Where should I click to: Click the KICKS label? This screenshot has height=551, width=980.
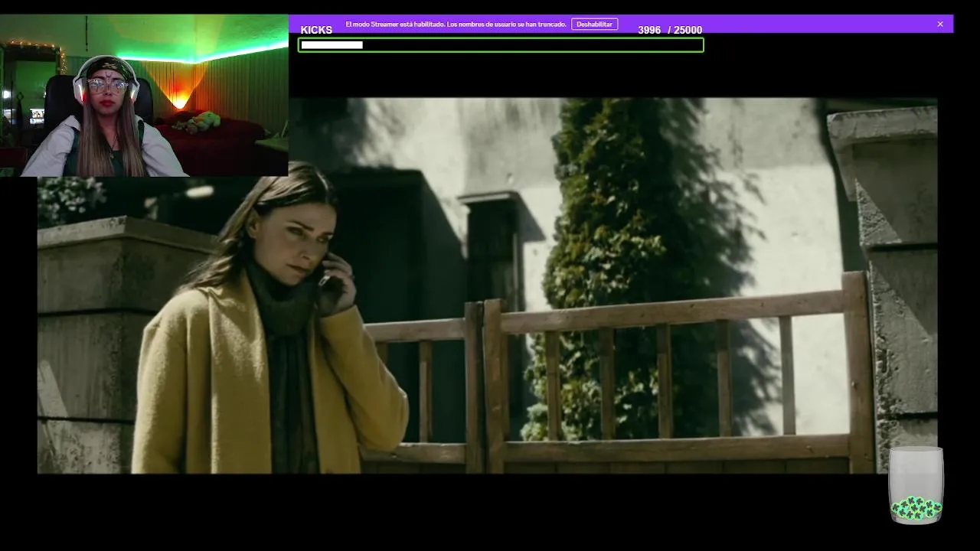pos(316,30)
